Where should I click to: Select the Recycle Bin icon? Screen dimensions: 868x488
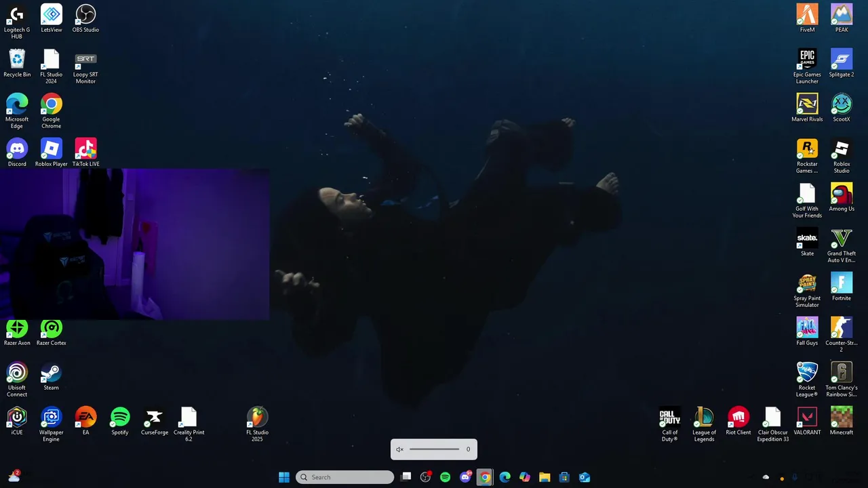[x=17, y=63]
